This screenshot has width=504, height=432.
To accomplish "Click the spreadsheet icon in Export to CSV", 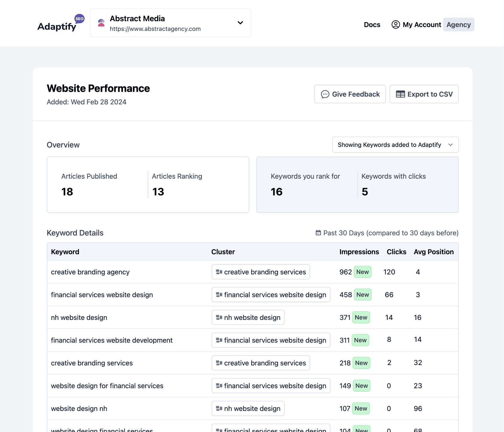I will (400, 94).
